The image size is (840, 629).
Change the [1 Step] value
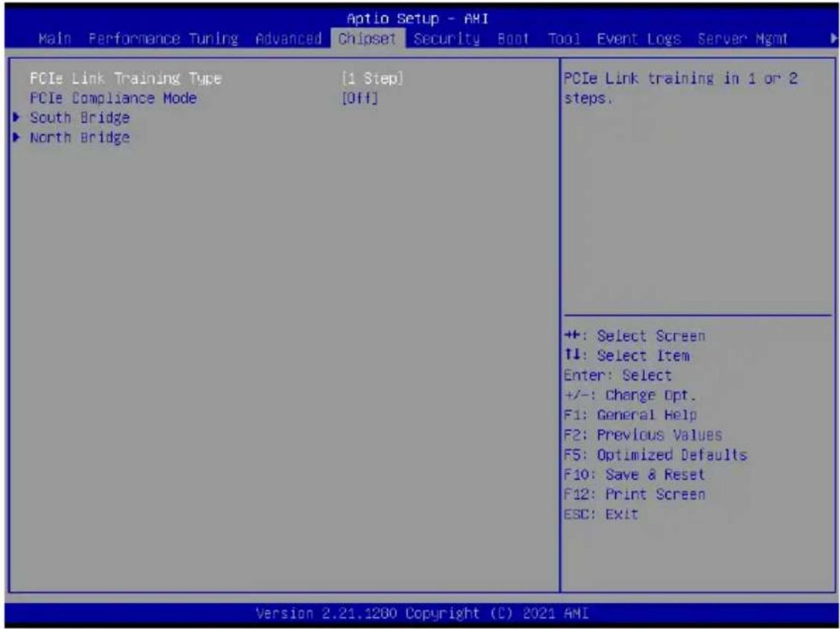[x=372, y=79]
